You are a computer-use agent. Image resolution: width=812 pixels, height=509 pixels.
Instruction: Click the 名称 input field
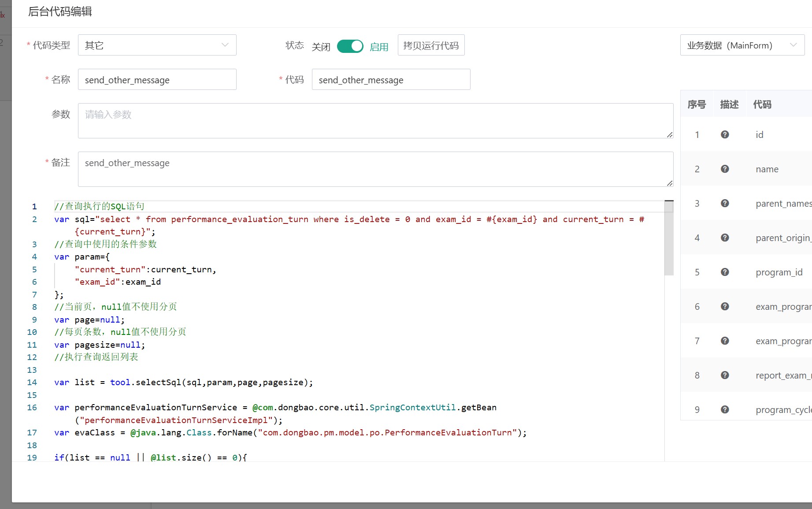[x=157, y=79]
